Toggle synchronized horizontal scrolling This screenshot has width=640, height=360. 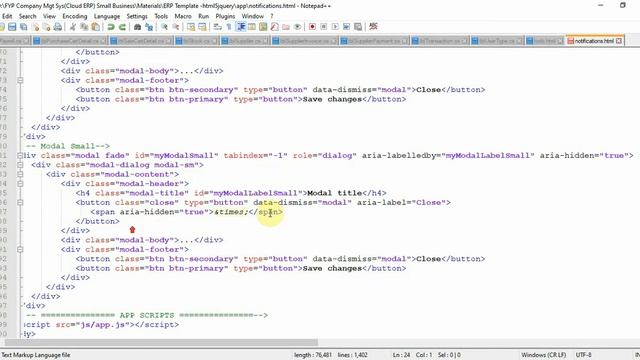point(202,27)
